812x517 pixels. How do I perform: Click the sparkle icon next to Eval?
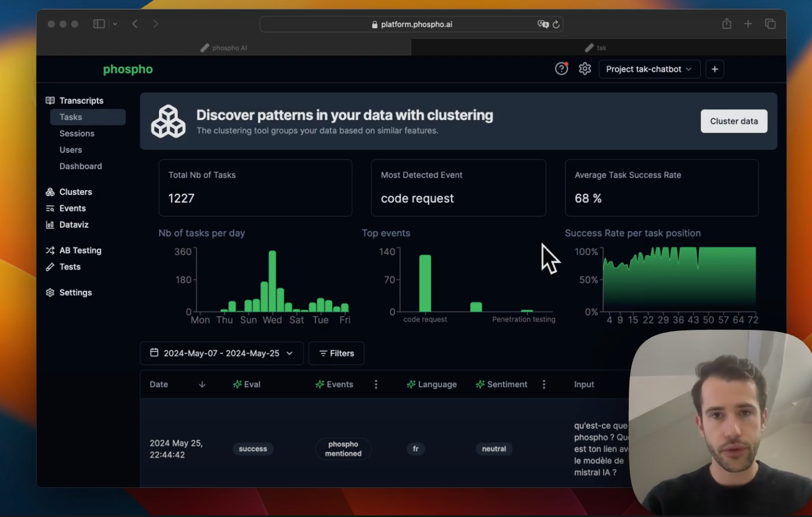237,384
